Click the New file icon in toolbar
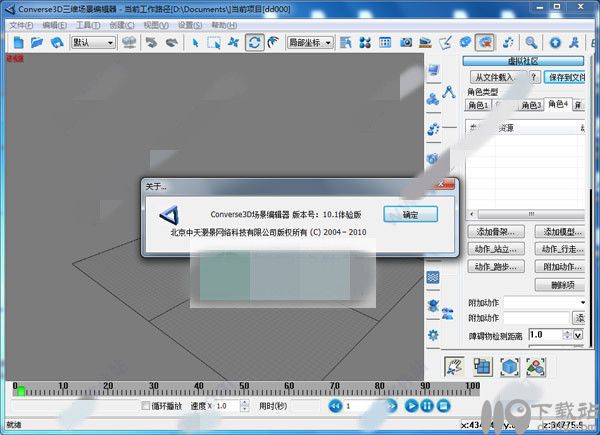The height and width of the screenshot is (435, 600). pyautogui.click(x=18, y=42)
